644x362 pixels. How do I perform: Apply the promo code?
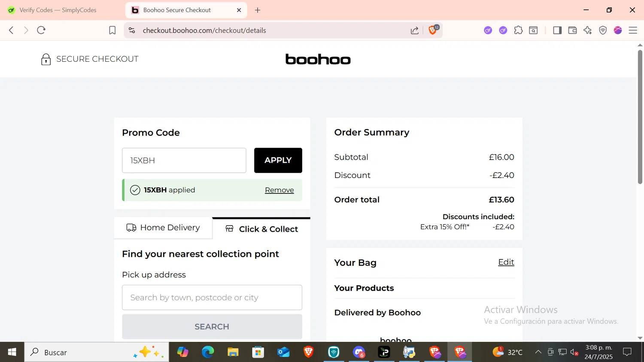(x=278, y=160)
